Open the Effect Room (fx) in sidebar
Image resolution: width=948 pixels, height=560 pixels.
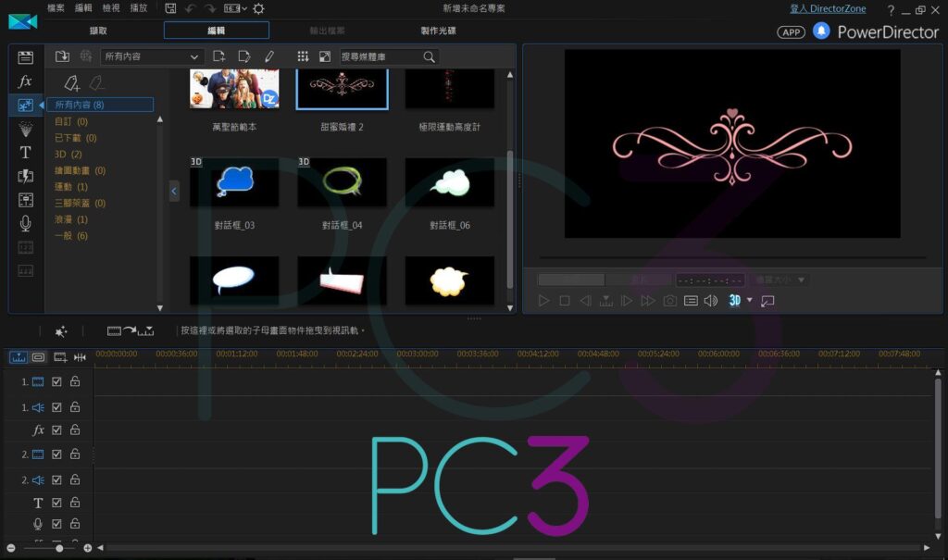pos(25,81)
